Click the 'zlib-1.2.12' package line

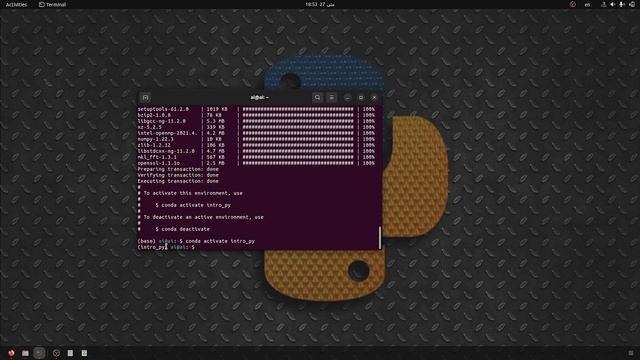256,145
